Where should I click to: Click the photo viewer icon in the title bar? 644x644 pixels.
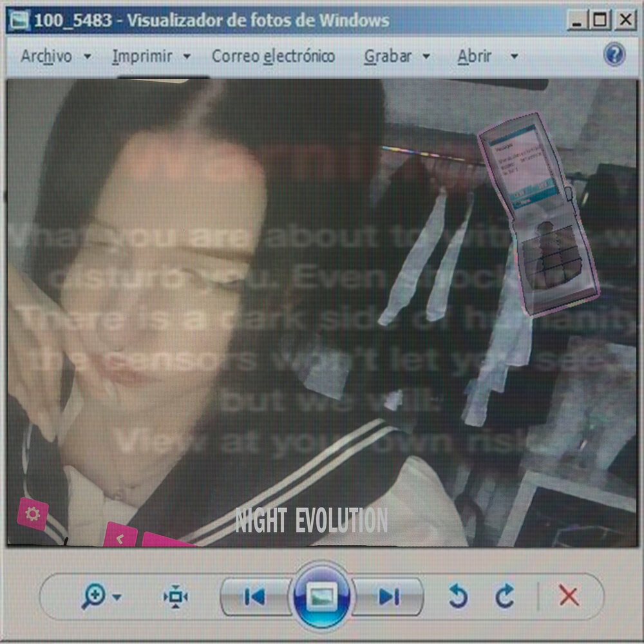(20, 21)
